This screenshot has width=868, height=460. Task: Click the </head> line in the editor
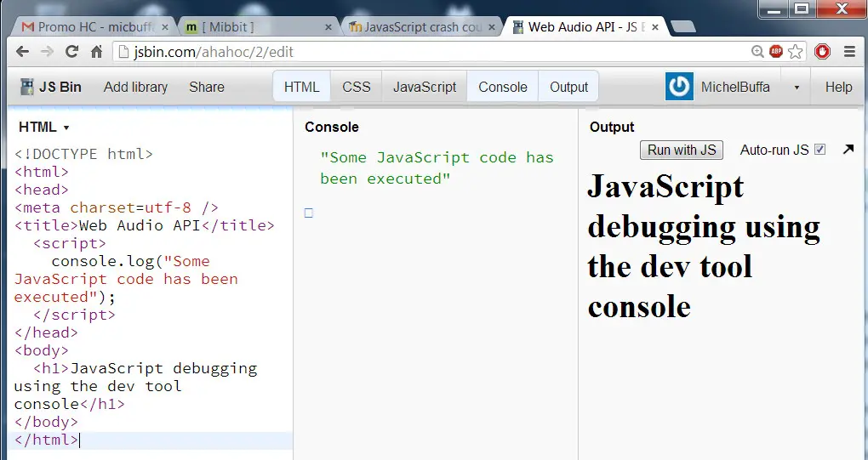pyautogui.click(x=46, y=332)
